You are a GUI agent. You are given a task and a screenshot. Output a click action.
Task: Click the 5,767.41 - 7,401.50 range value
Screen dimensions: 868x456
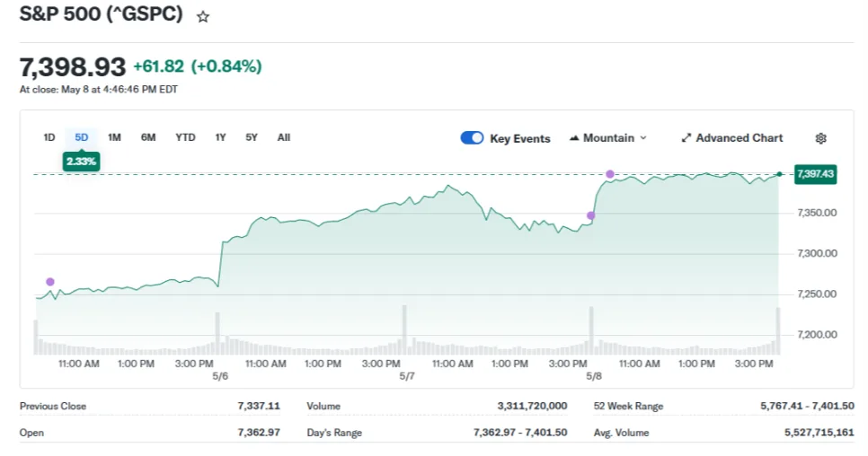(807, 406)
